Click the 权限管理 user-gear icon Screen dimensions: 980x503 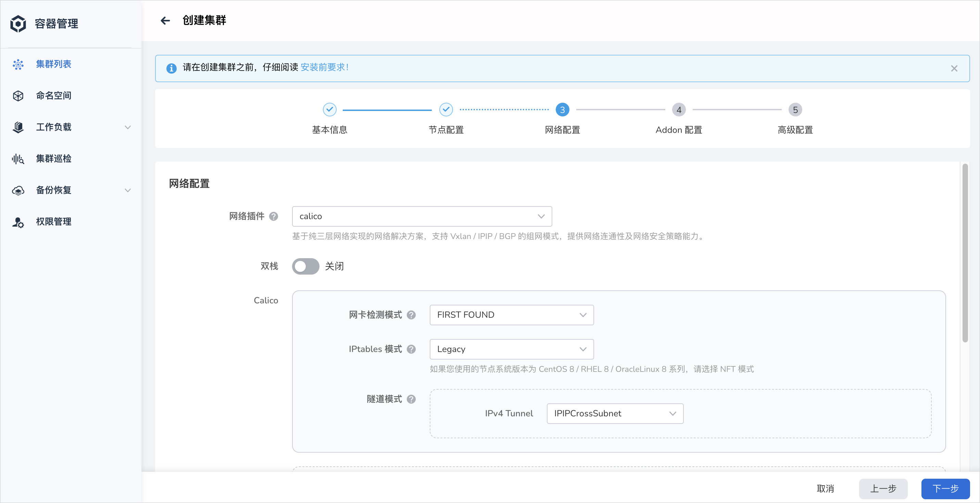coord(18,222)
